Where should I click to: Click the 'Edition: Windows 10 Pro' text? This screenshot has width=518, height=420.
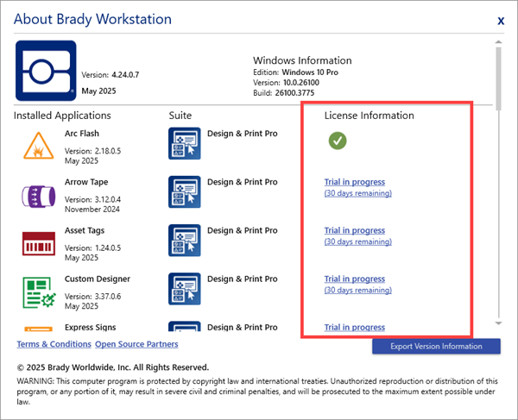click(x=295, y=72)
